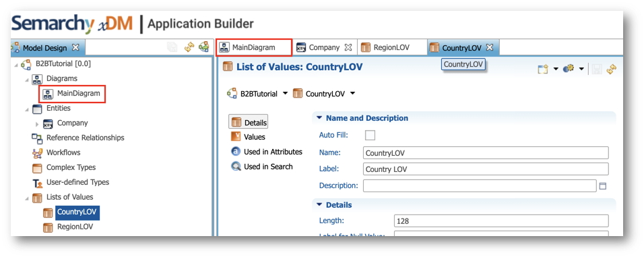Open Reference Relationships node
Image resolution: width=644 pixels, height=257 pixels.
click(x=86, y=138)
